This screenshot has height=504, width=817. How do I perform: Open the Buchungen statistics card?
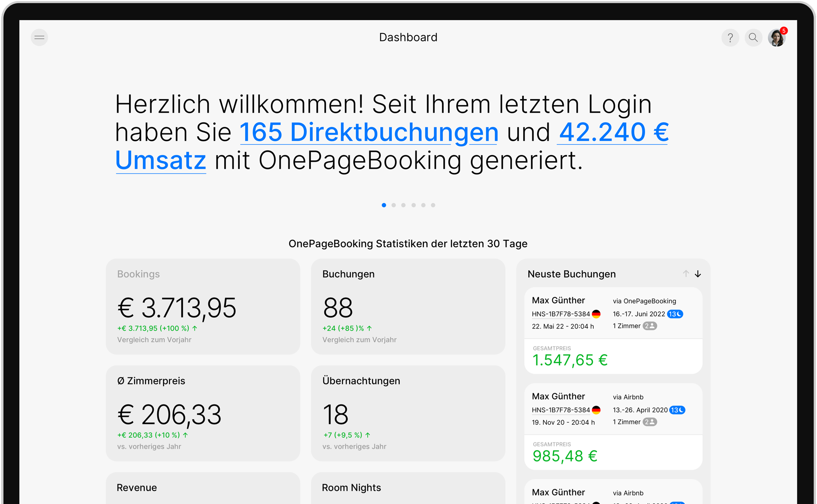click(x=408, y=306)
